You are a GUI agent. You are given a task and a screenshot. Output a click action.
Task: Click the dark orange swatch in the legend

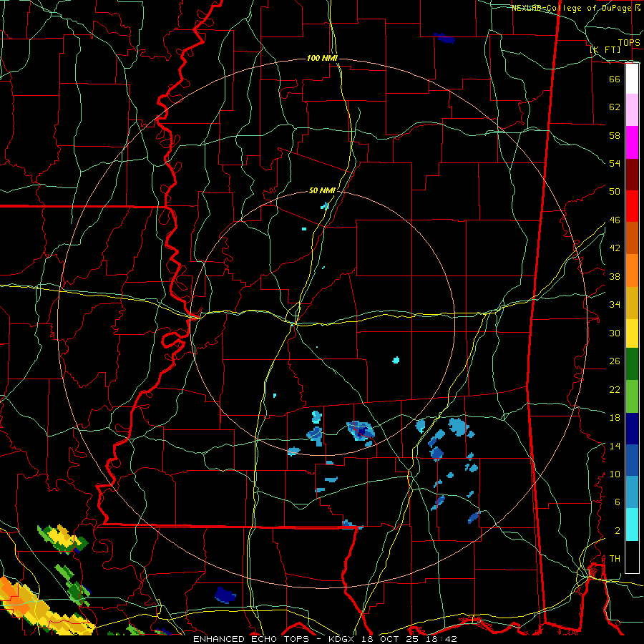(x=632, y=238)
